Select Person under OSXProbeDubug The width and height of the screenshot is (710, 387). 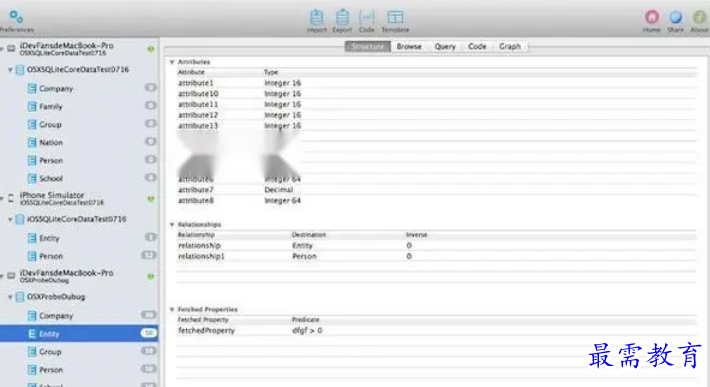coord(79,370)
